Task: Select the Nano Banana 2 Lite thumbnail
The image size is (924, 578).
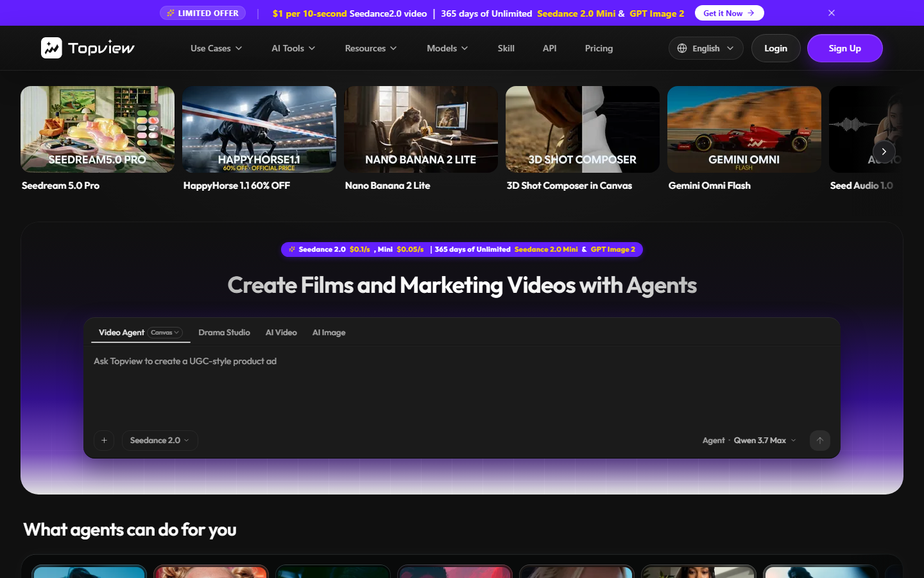Action: pyautogui.click(x=421, y=129)
